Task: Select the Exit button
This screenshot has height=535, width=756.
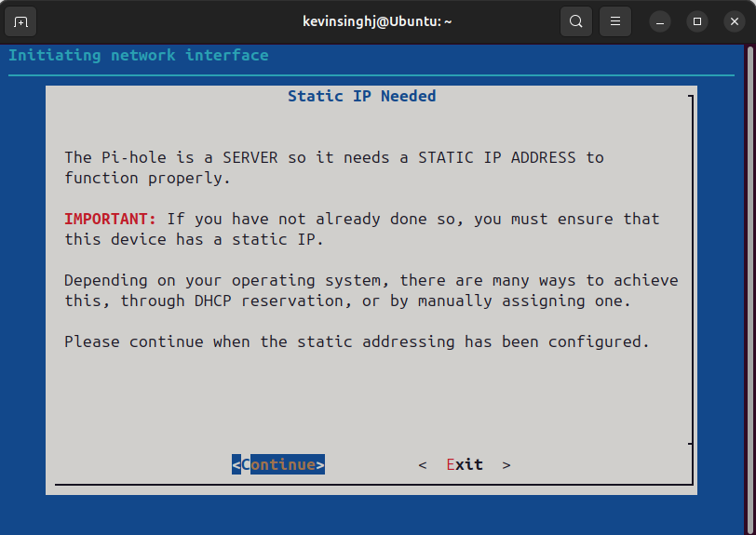Action: (x=465, y=464)
